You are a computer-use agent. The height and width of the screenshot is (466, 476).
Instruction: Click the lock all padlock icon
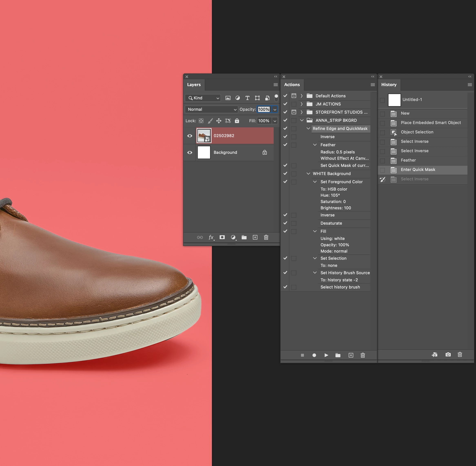point(237,121)
